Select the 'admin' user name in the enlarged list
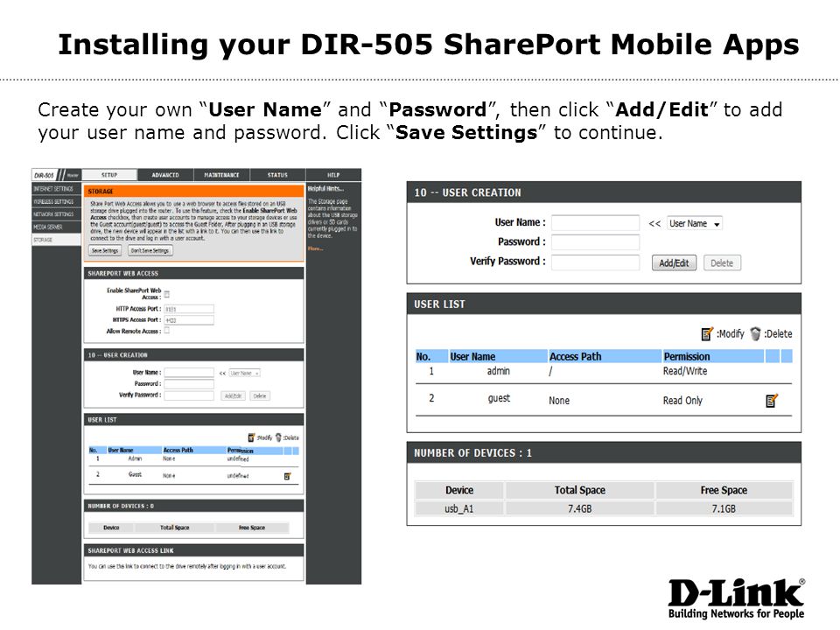Viewport: 840px width, 630px height. click(498, 371)
